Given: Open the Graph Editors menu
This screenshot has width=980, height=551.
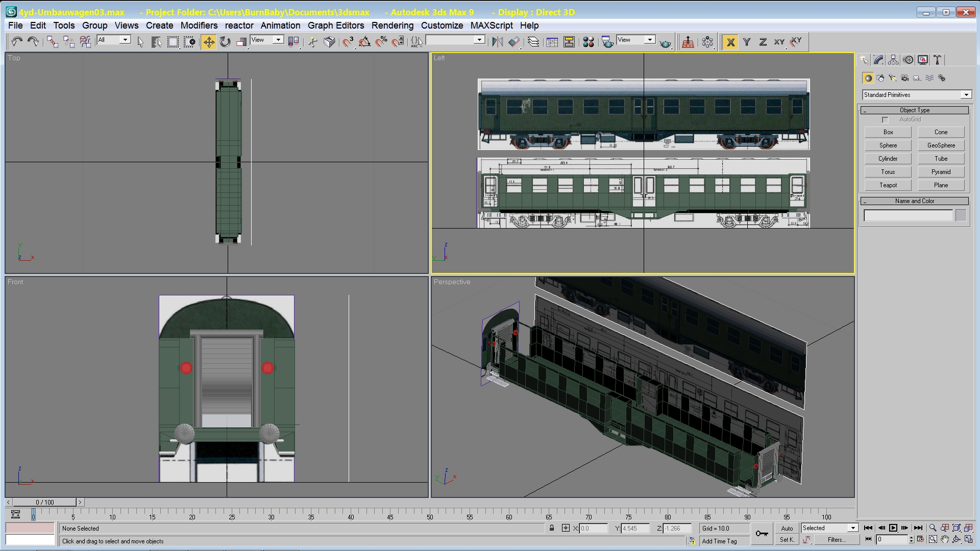Looking at the screenshot, I should pyautogui.click(x=335, y=26).
